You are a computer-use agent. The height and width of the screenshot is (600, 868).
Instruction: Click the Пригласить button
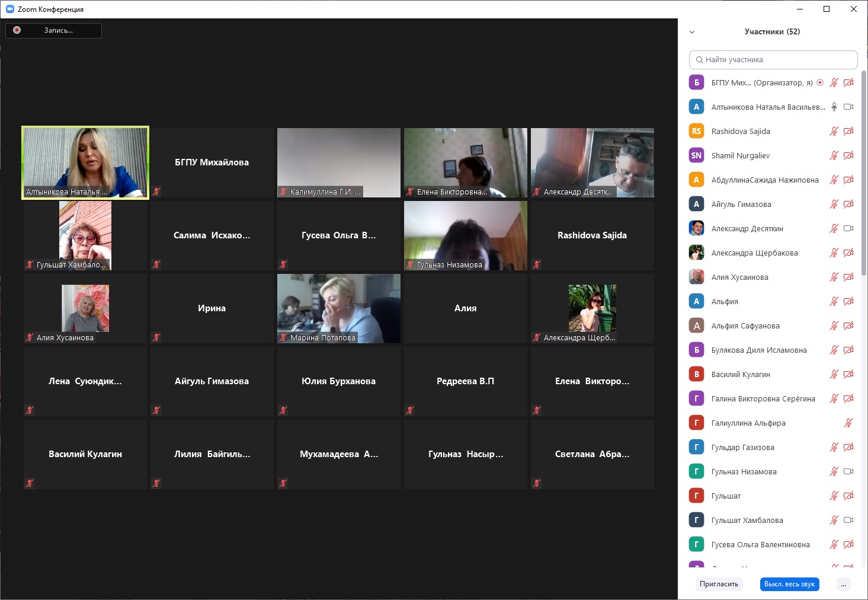pyautogui.click(x=719, y=584)
